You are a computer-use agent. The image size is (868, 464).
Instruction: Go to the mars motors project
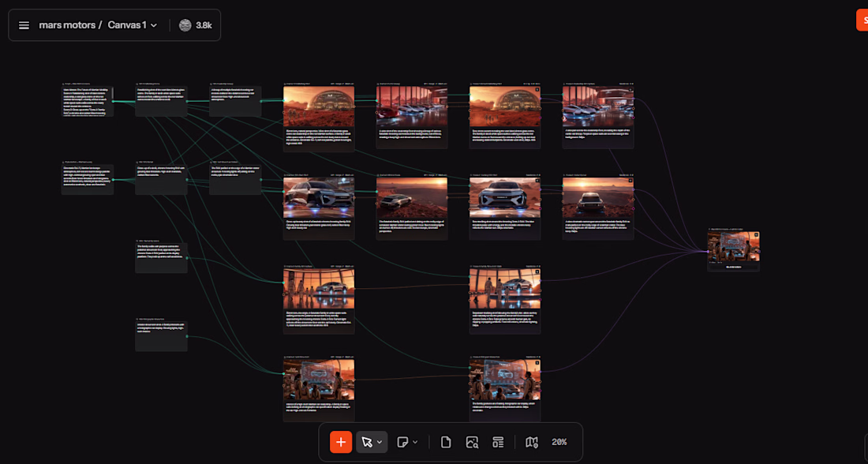coord(66,25)
